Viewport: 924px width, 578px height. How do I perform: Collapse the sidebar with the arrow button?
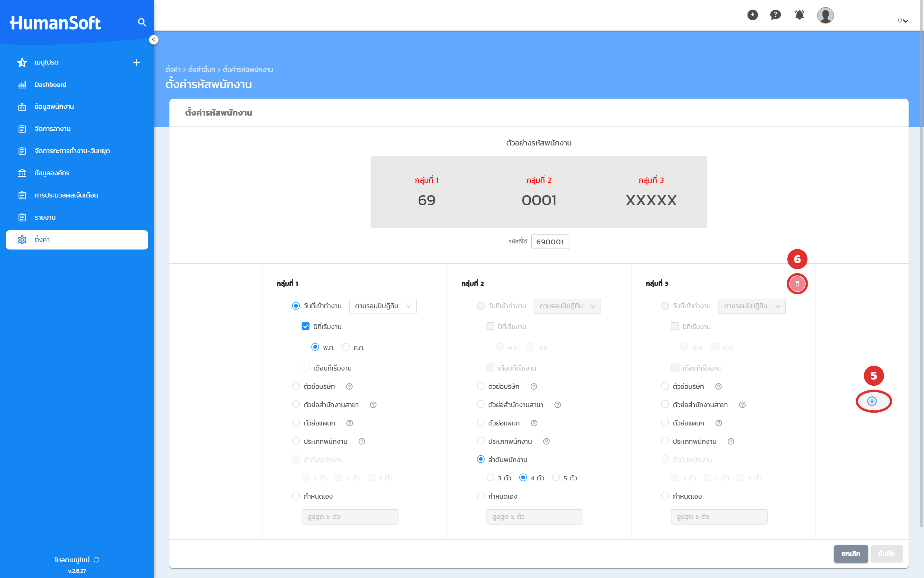point(153,40)
